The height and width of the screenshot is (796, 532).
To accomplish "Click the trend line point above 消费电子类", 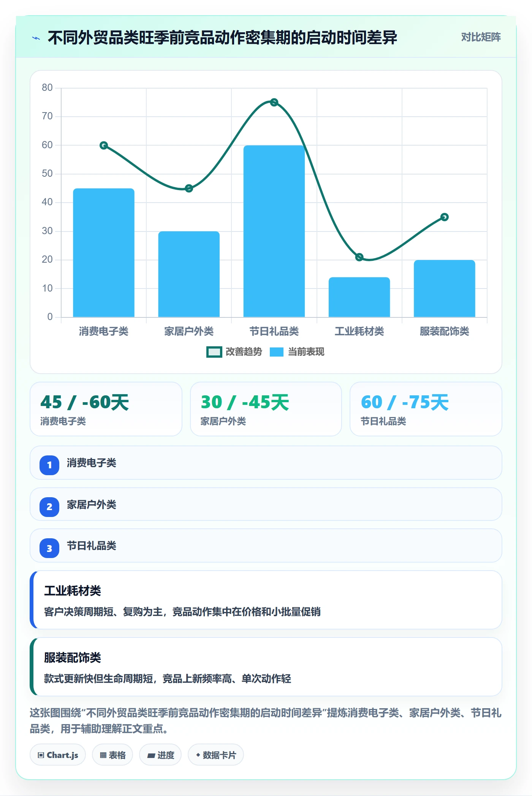I will [x=104, y=145].
